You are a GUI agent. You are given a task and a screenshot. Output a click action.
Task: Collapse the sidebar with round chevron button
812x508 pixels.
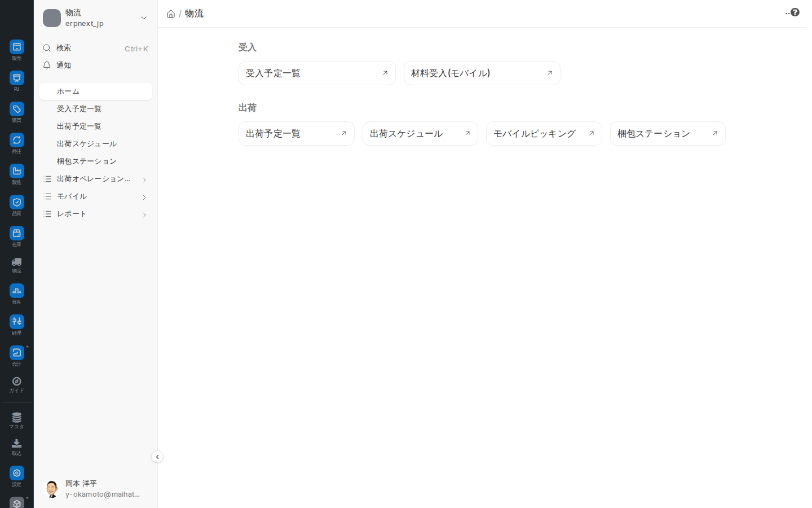(x=157, y=457)
